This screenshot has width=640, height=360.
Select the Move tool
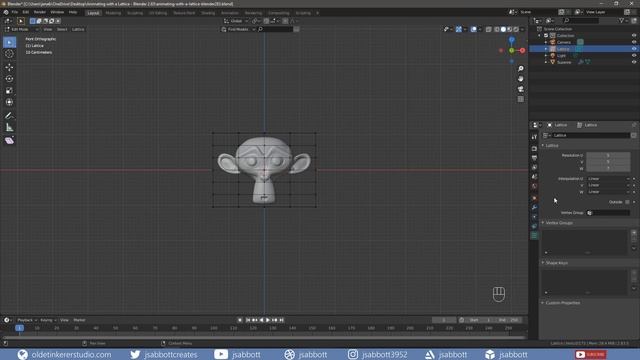(x=9, y=67)
